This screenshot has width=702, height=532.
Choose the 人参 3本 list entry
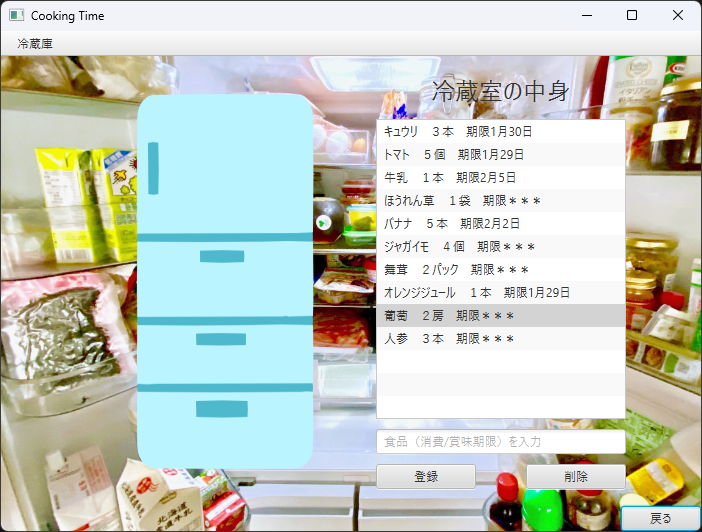[500, 339]
